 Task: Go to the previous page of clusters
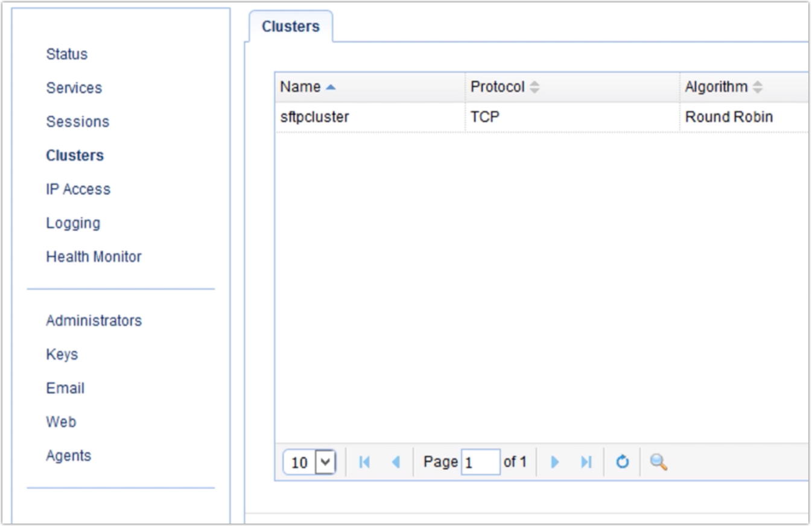tap(396, 463)
